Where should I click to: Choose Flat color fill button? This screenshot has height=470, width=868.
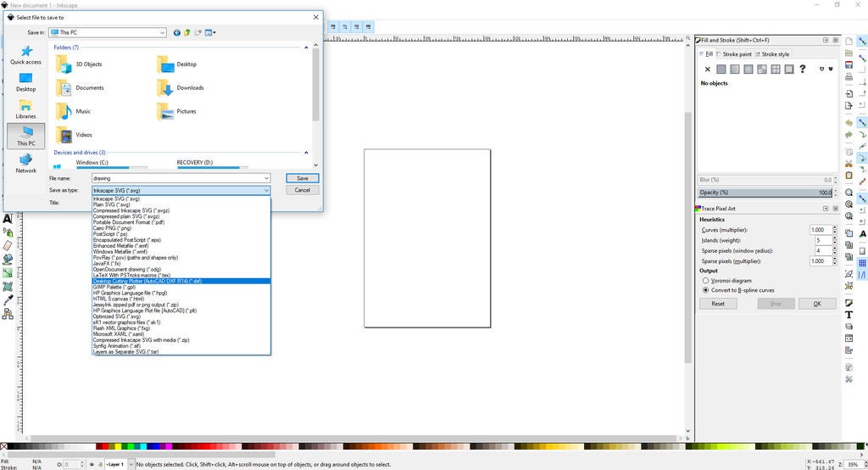[x=721, y=70]
